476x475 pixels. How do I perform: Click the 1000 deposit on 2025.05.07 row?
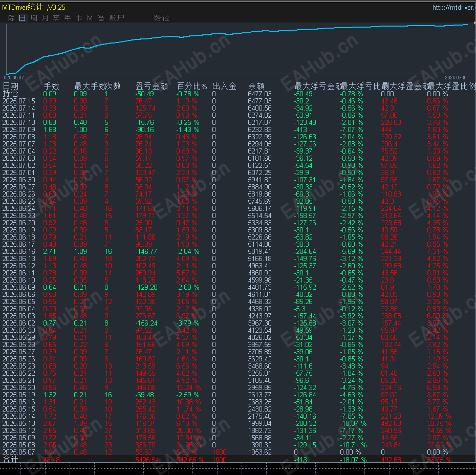pyautogui.click(x=220, y=452)
